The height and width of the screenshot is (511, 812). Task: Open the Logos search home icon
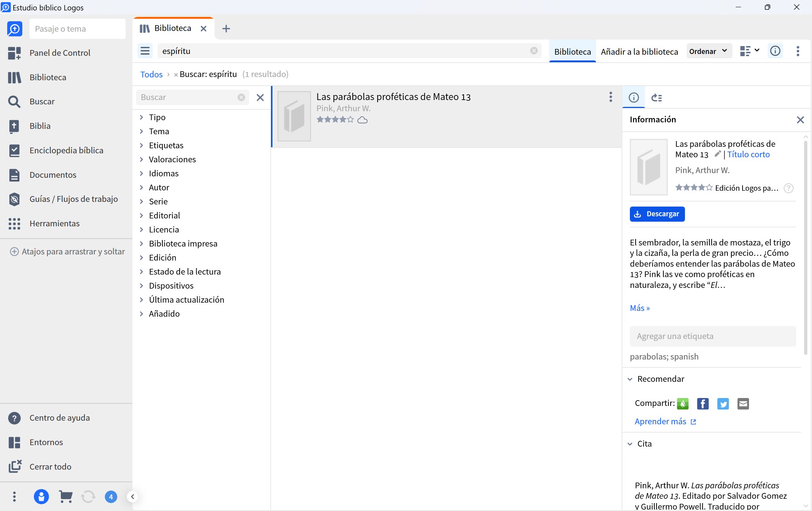coord(15,29)
